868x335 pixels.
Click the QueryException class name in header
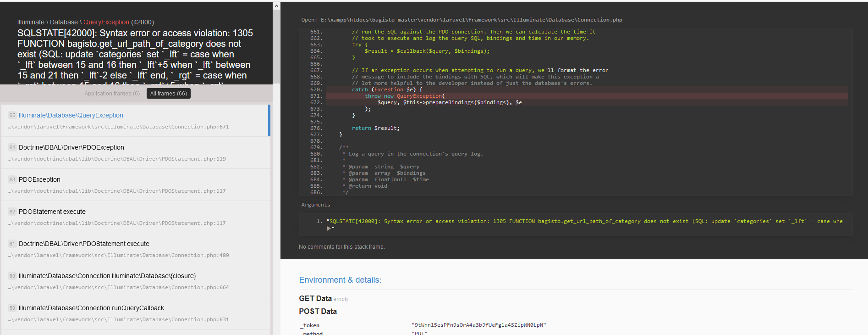click(106, 22)
